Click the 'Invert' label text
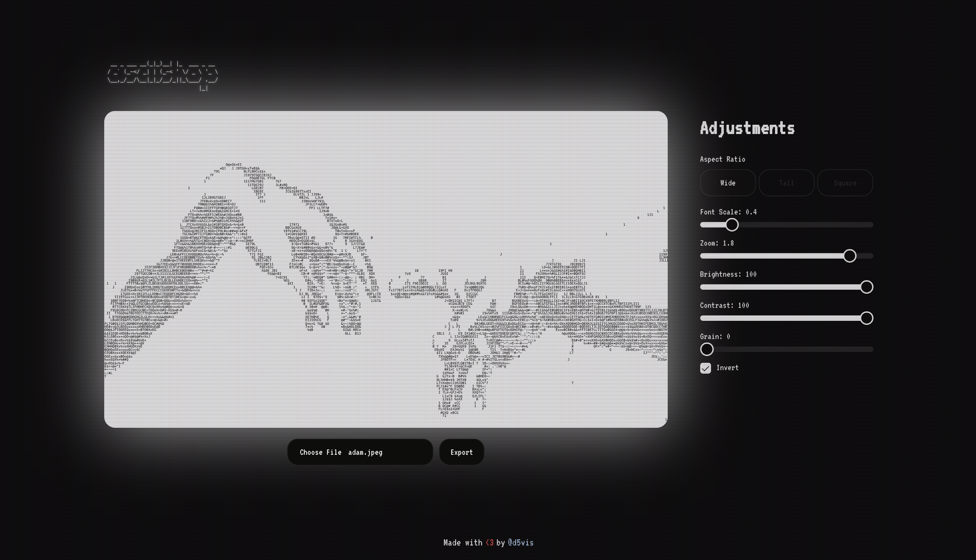 coord(728,368)
